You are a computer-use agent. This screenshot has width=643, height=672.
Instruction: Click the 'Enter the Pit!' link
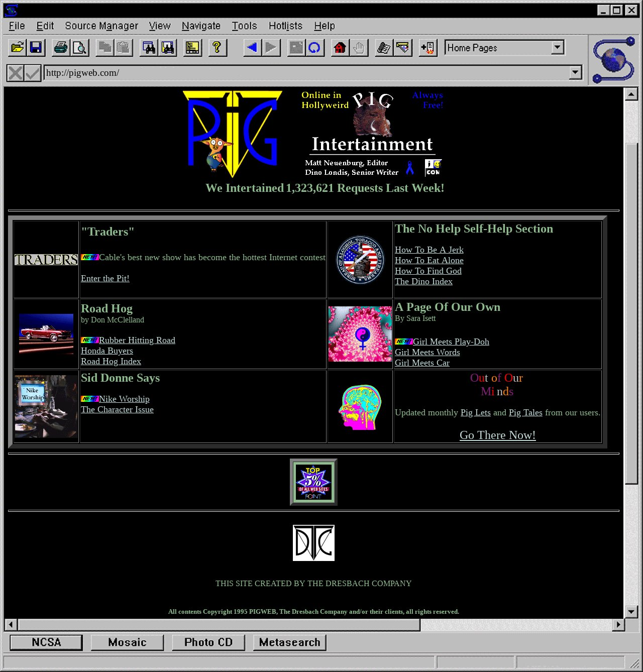pos(105,278)
